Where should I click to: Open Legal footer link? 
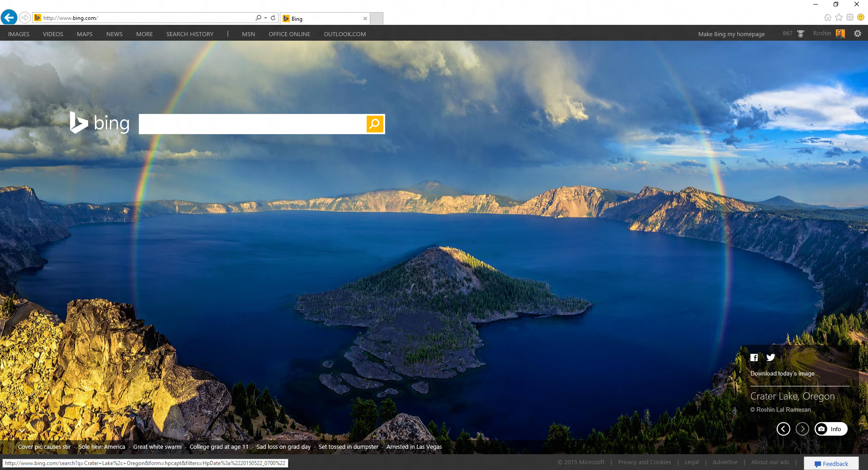pyautogui.click(x=692, y=462)
